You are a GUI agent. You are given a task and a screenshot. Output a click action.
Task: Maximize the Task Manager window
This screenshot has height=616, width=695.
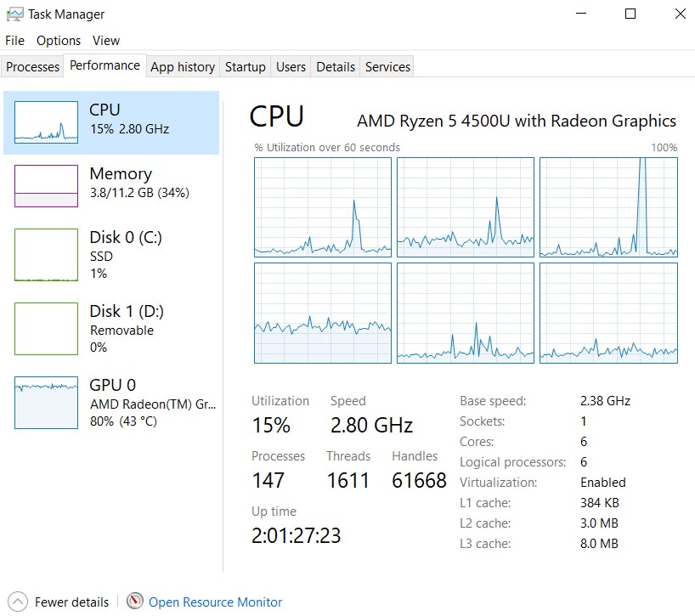pos(630,14)
